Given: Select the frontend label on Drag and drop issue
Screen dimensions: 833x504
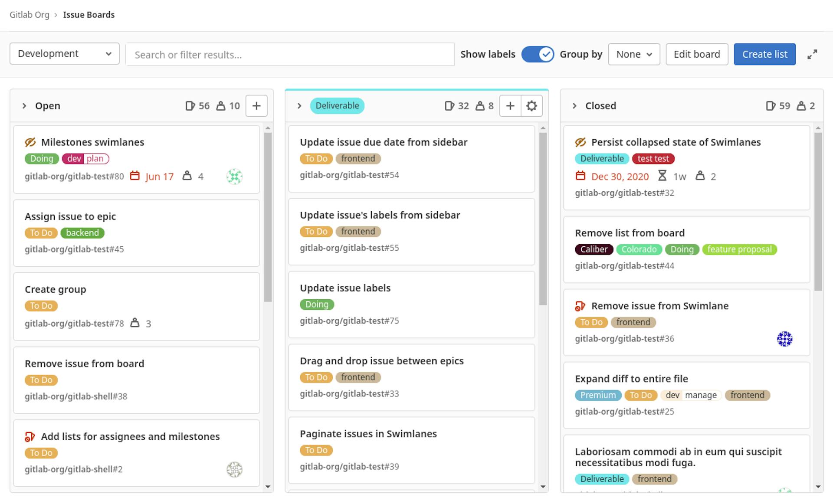Looking at the screenshot, I should tap(358, 377).
